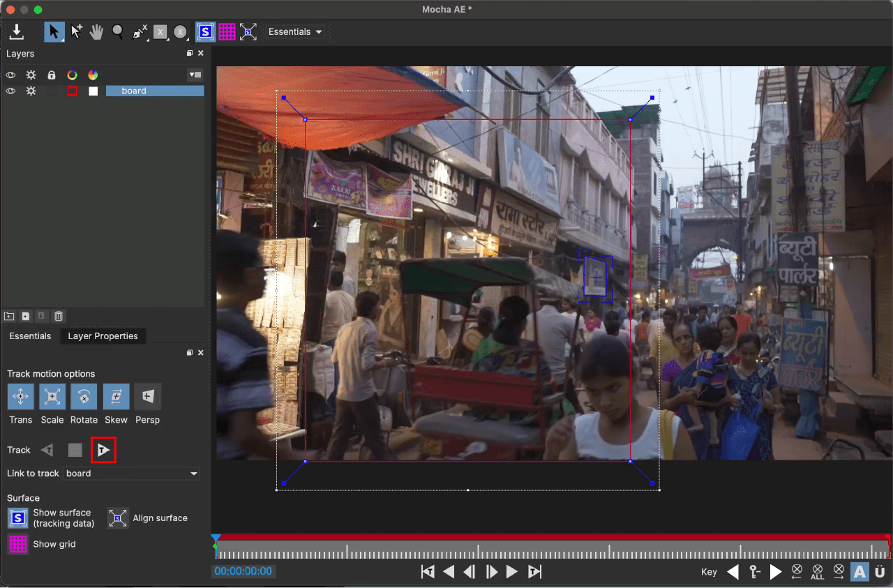Click the timeline ruler bar
Viewport: 893px width, 588px height.
point(551,549)
